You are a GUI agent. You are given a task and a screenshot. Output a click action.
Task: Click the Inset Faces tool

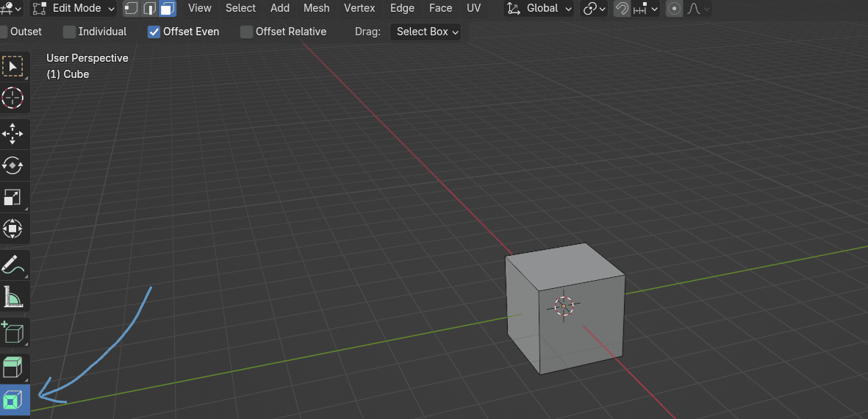tap(12, 400)
